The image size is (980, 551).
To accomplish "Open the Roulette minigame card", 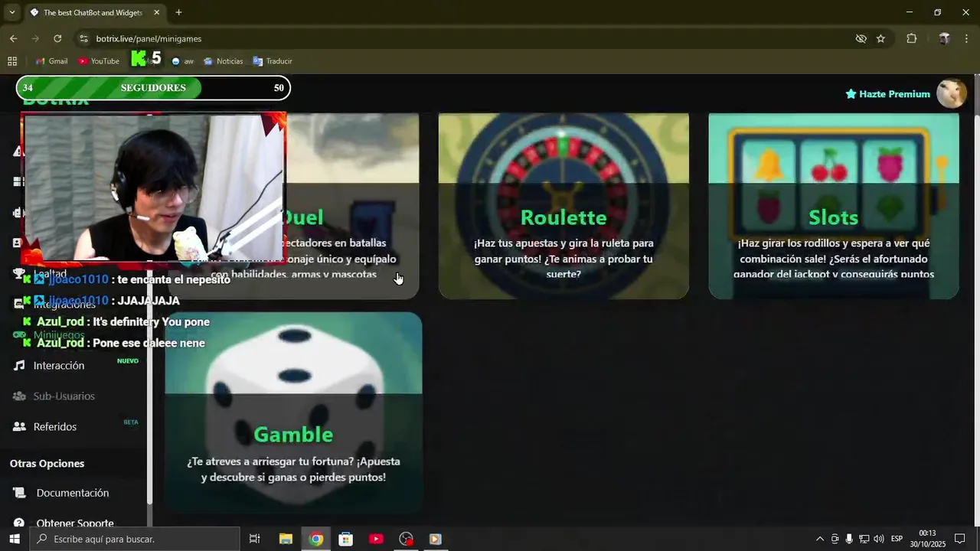I will pos(563,206).
